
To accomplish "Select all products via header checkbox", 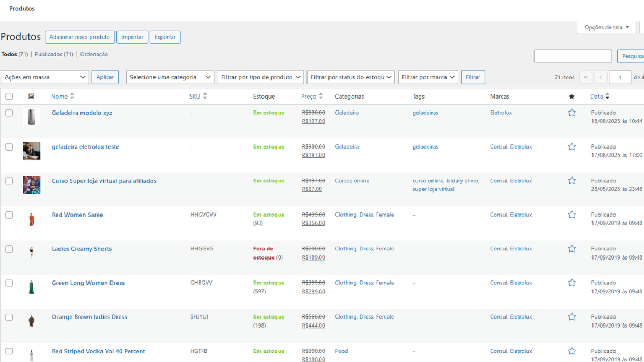I will point(9,96).
